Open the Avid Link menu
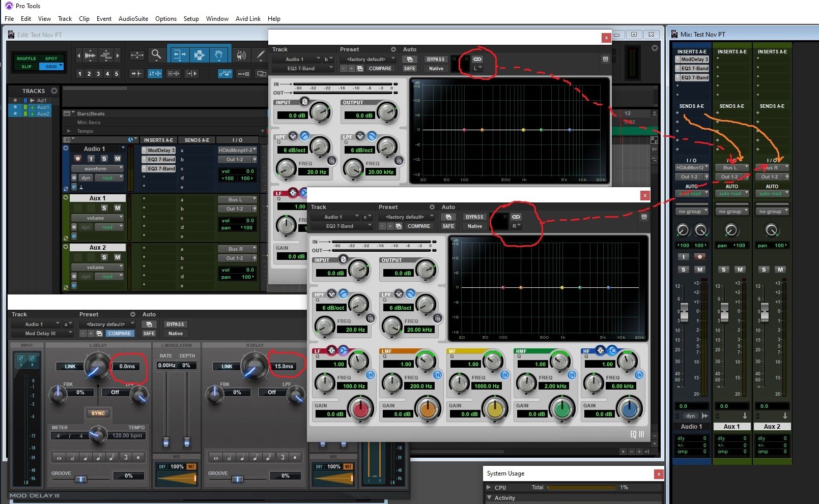Image resolution: width=819 pixels, height=504 pixels. (248, 19)
